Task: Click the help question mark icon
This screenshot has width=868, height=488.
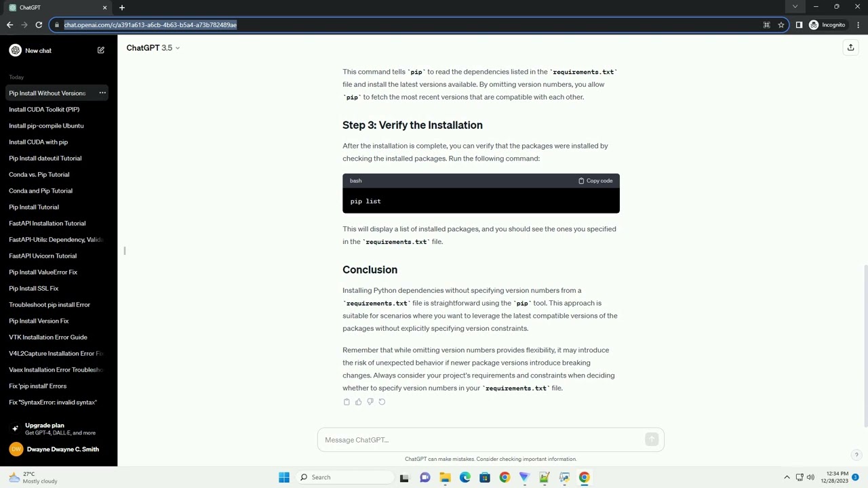Action: point(856,455)
